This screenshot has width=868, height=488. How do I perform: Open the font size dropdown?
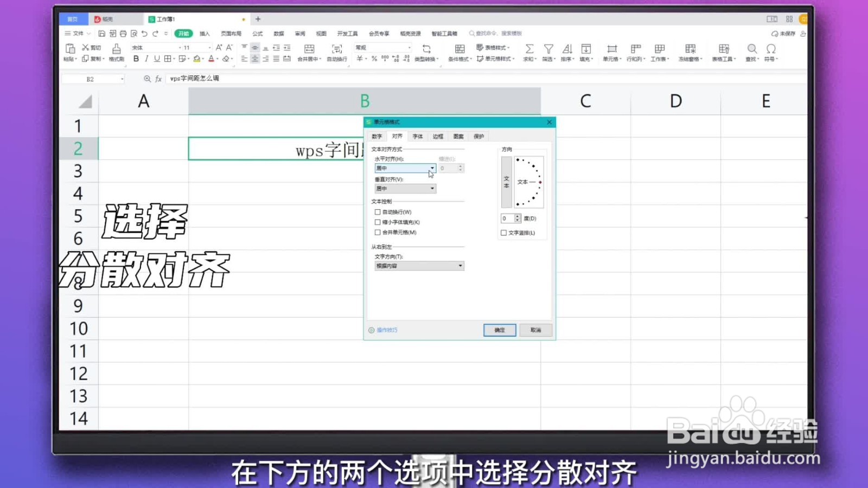click(x=209, y=47)
